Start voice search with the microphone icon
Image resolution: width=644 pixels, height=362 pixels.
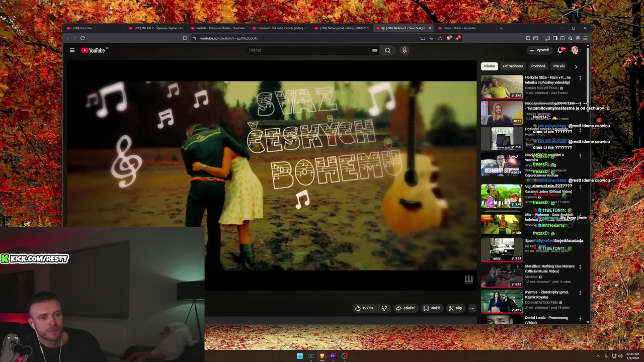[405, 50]
